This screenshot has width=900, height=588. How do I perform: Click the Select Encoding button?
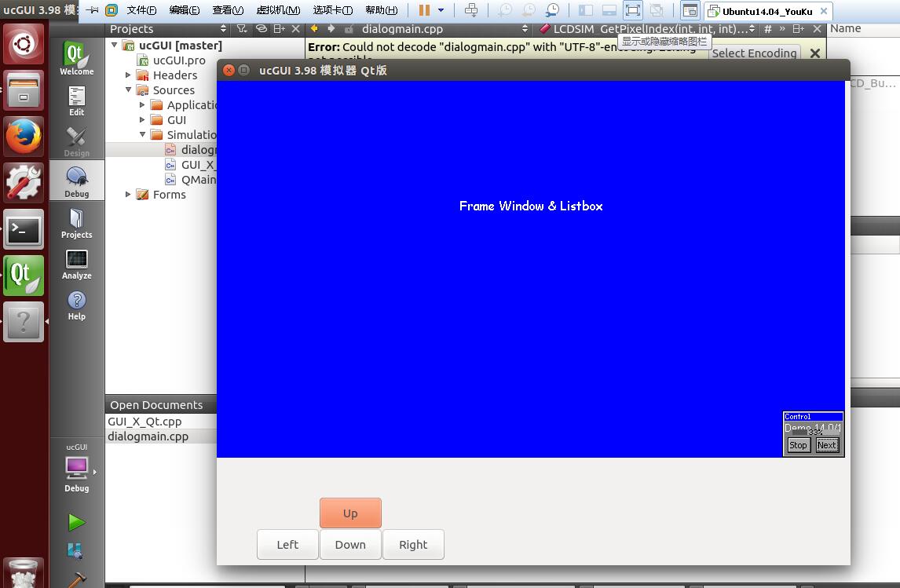click(754, 53)
